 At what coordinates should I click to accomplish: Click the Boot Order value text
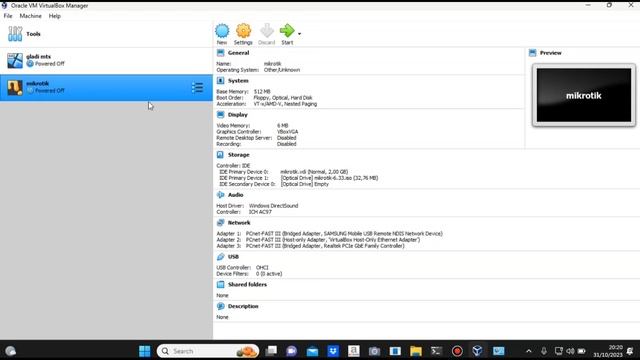click(x=283, y=98)
